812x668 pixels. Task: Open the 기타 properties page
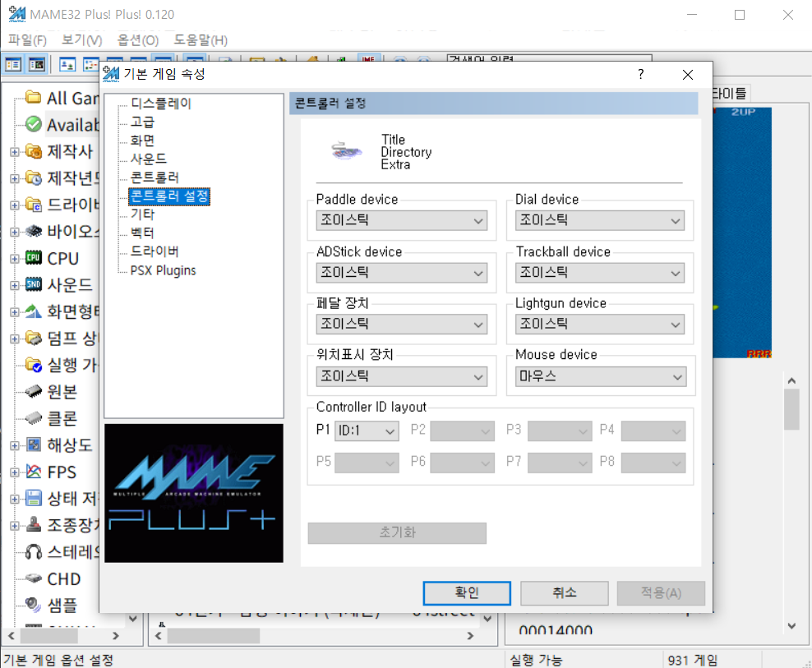pos(142,214)
